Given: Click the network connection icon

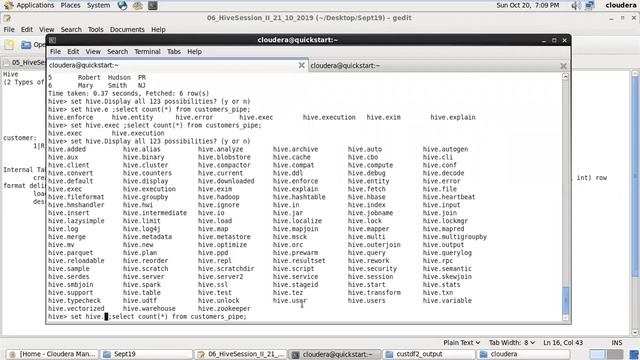Looking at the screenshot, I should (590, 5).
